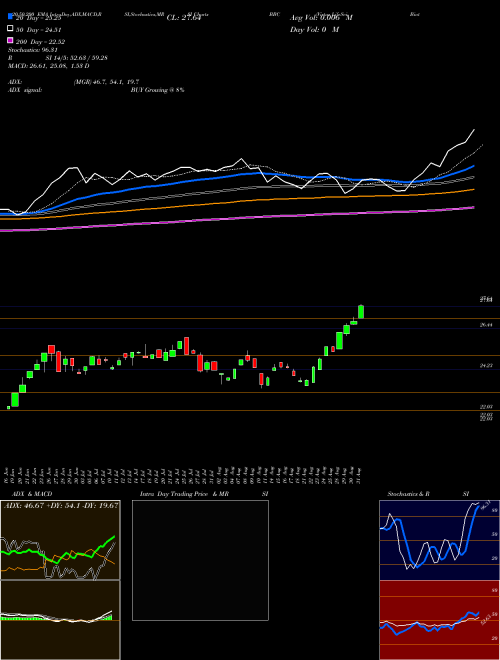
Task: Click the 'Stochastics: 96.31' readout
Action: click(33, 50)
